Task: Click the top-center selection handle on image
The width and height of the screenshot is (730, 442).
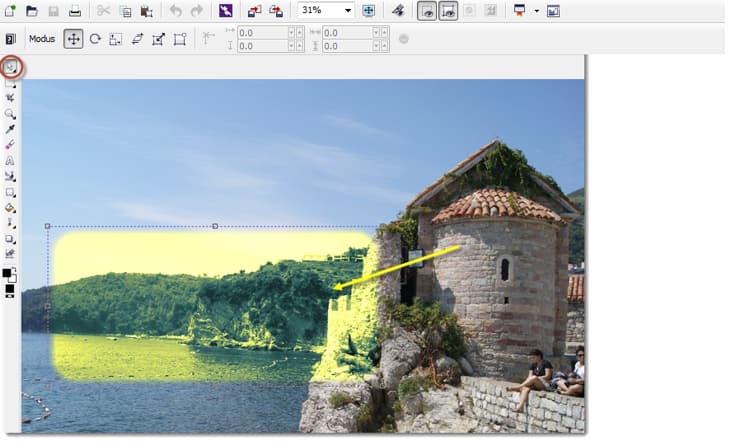Action: point(215,226)
